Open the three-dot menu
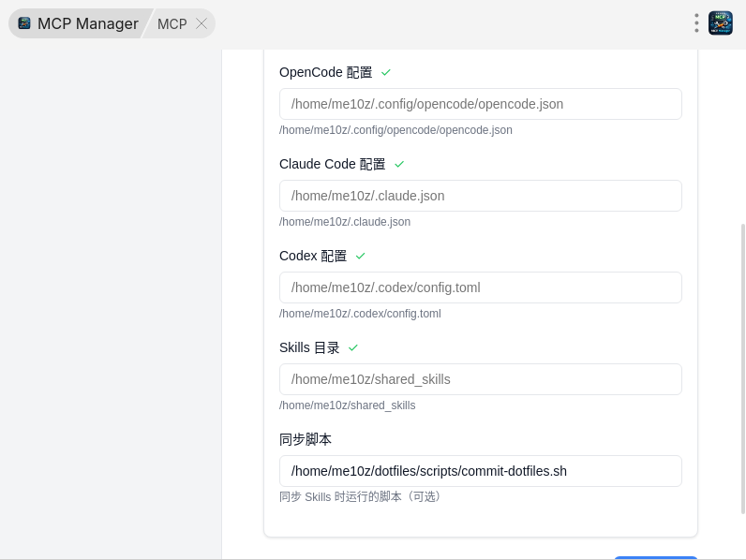Screen dimensions: 746x560 pos(696,23)
